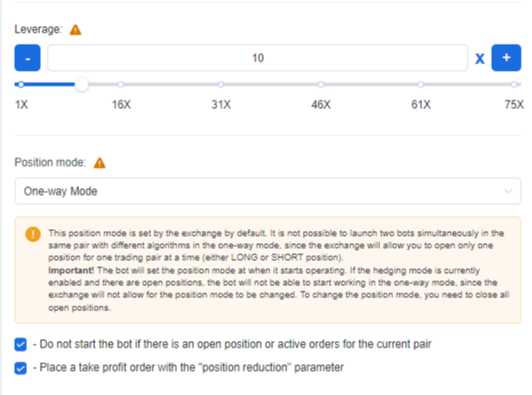Click the leverage value input field

(257, 58)
